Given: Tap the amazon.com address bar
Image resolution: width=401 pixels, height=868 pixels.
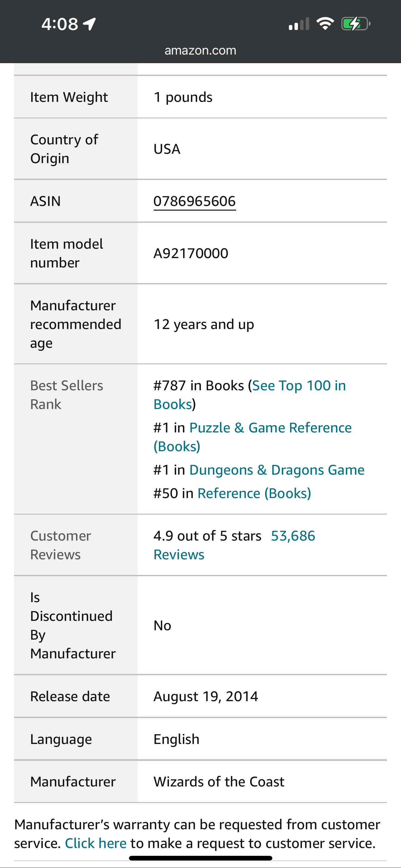Looking at the screenshot, I should tap(200, 50).
